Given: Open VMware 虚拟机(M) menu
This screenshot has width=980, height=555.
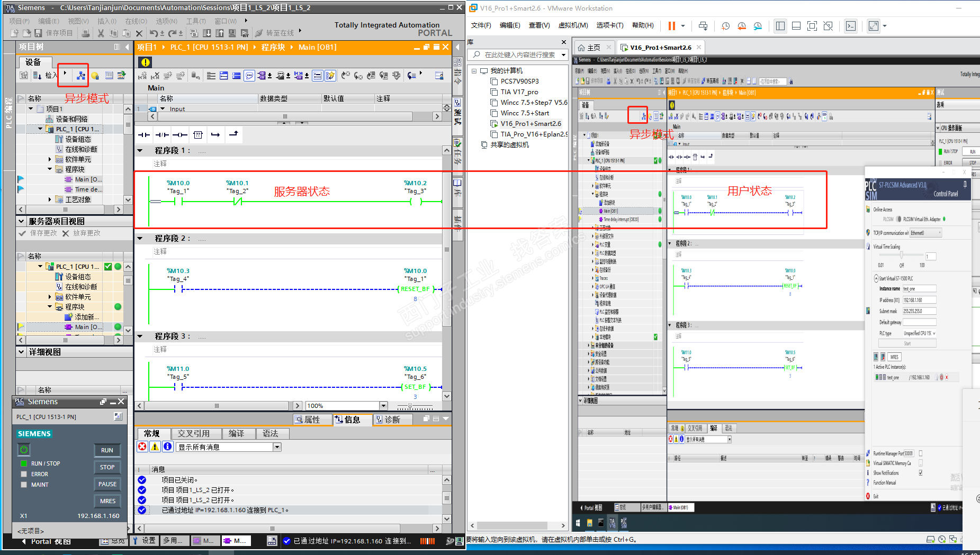Looking at the screenshot, I should tap(573, 25).
